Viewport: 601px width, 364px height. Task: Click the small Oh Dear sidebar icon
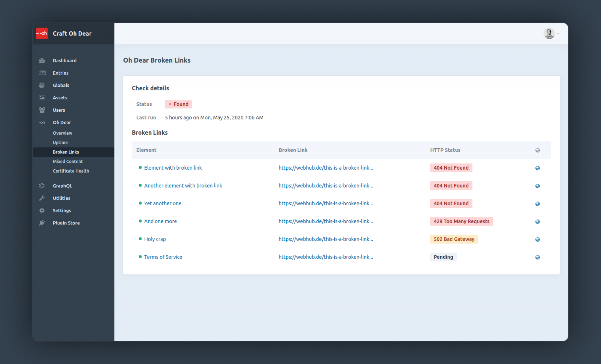pos(42,122)
